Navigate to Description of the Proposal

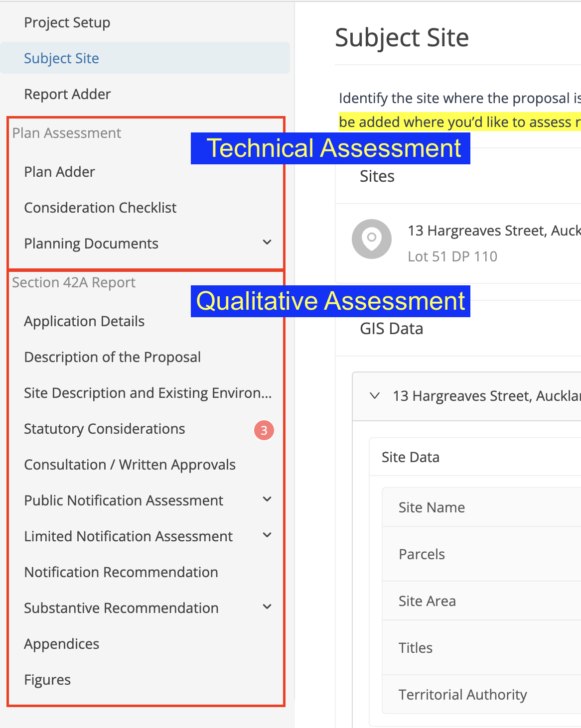coord(112,357)
